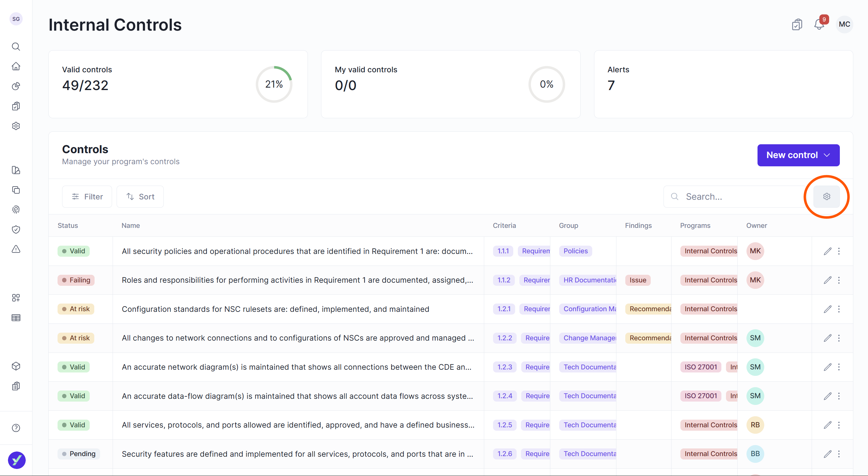Open the pie chart dashboard icon
This screenshot has width=868, height=476.
[x=16, y=86]
